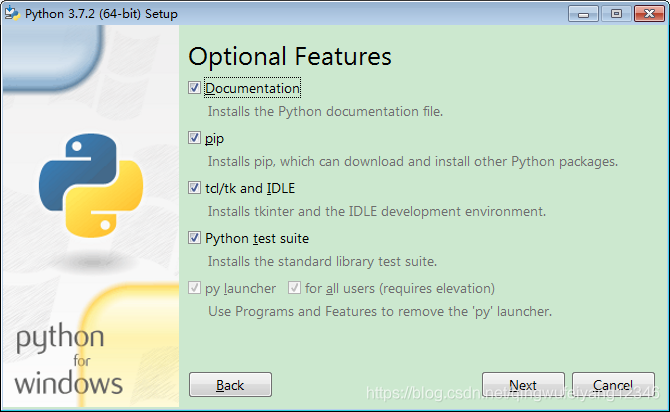Click the Python 3.7.2 (64-bit) Setup title

tap(101, 14)
